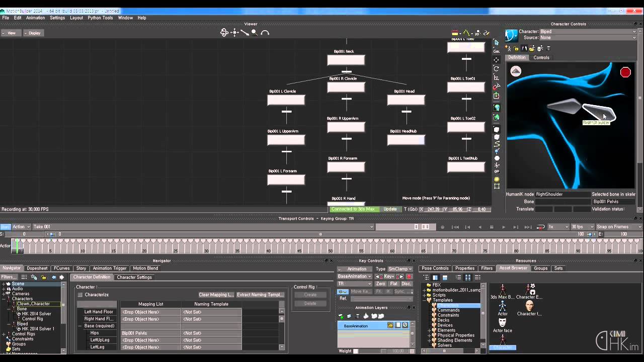Screen dimensions: 644x362
Task: Activate the Scale tool in viewer toolbar
Action: point(497,77)
